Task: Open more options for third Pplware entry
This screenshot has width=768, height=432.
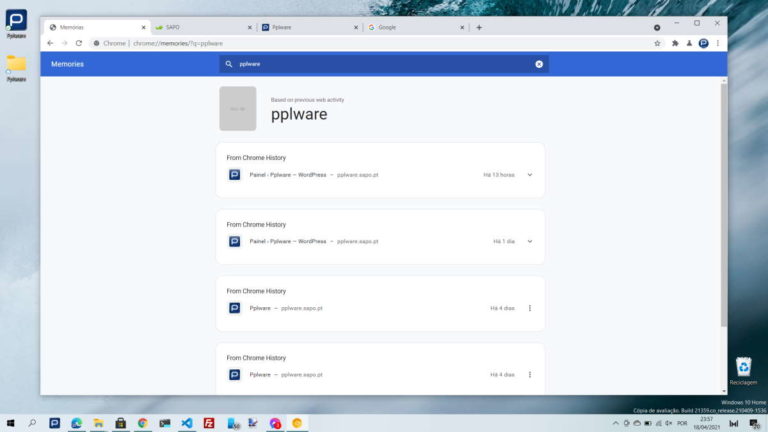Action: [x=530, y=308]
